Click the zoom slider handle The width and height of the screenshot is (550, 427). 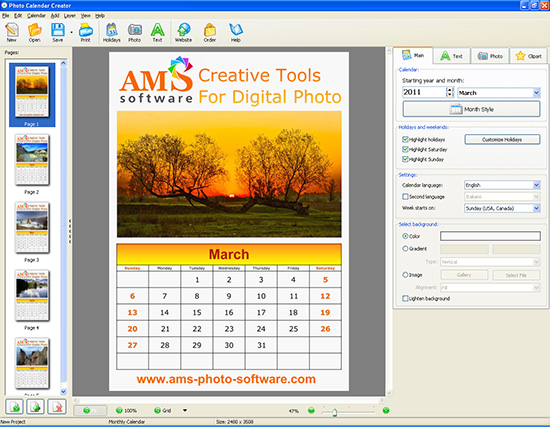(335, 412)
